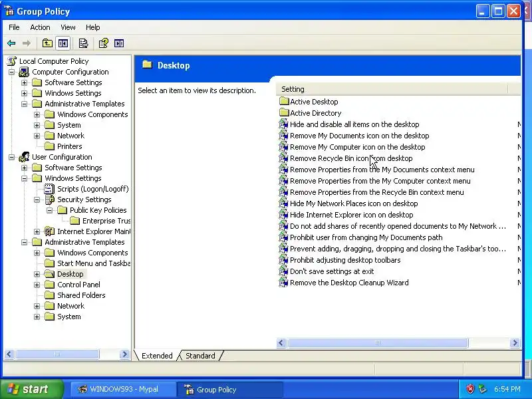Image resolution: width=532 pixels, height=399 pixels.
Task: Click the Up one level toolbar icon
Action: [x=47, y=43]
